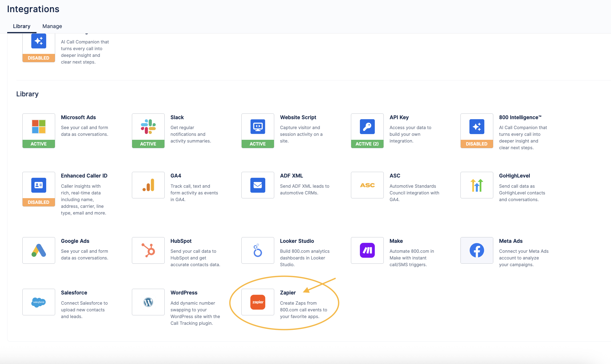The height and width of the screenshot is (364, 611).
Task: Click the Zapier title
Action: pyautogui.click(x=288, y=293)
